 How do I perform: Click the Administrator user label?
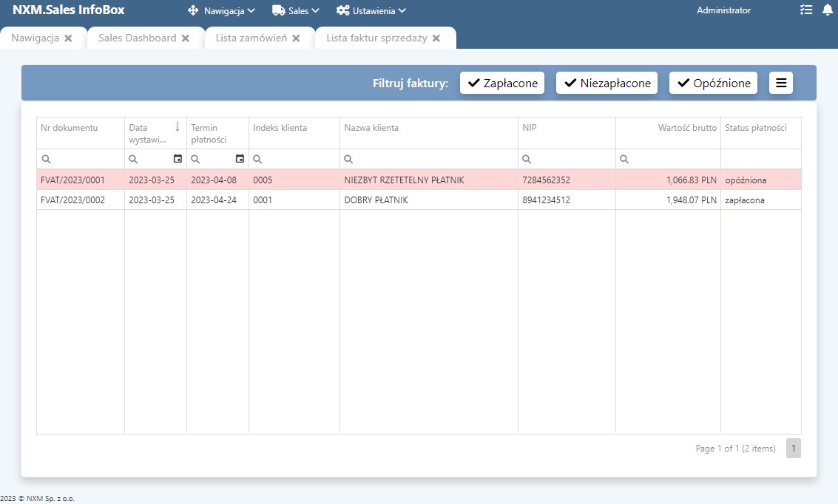click(x=723, y=10)
